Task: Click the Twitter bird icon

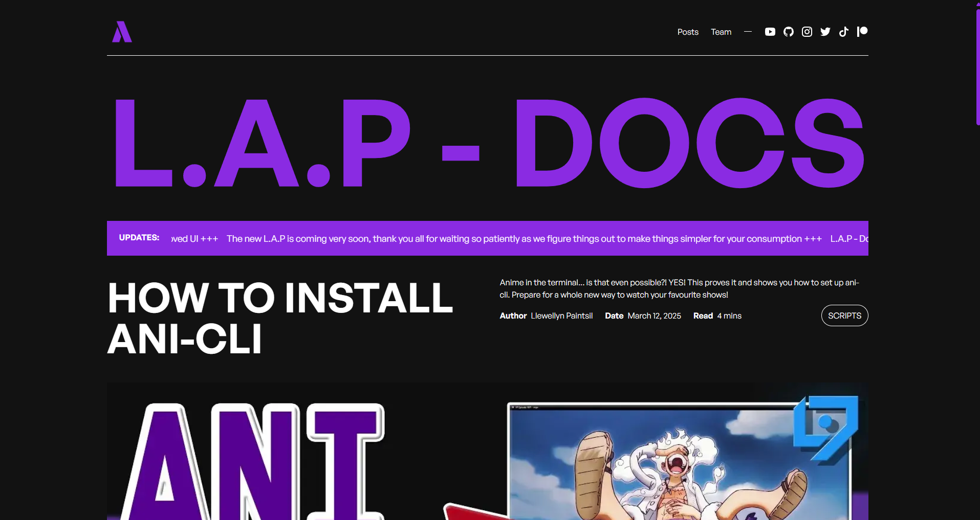Action: point(825,32)
